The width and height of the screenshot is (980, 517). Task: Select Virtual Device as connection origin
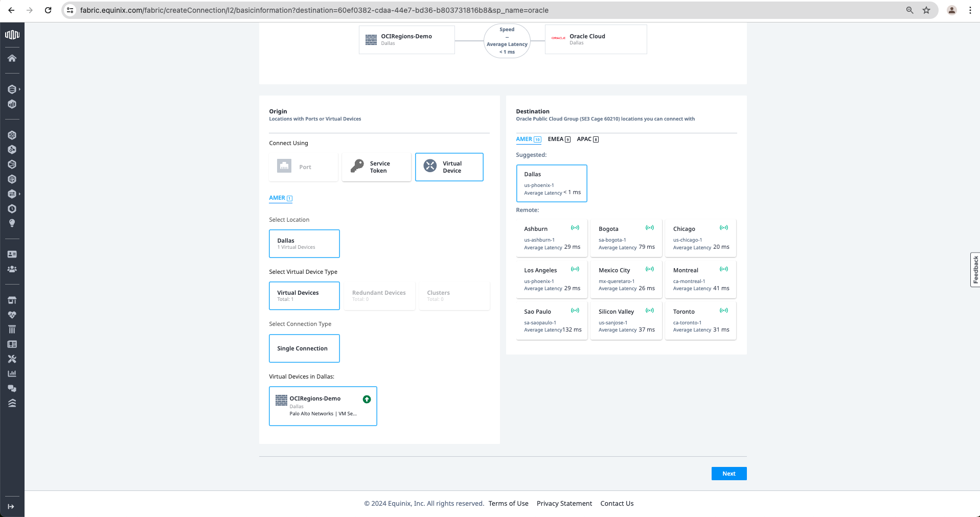[x=449, y=167]
